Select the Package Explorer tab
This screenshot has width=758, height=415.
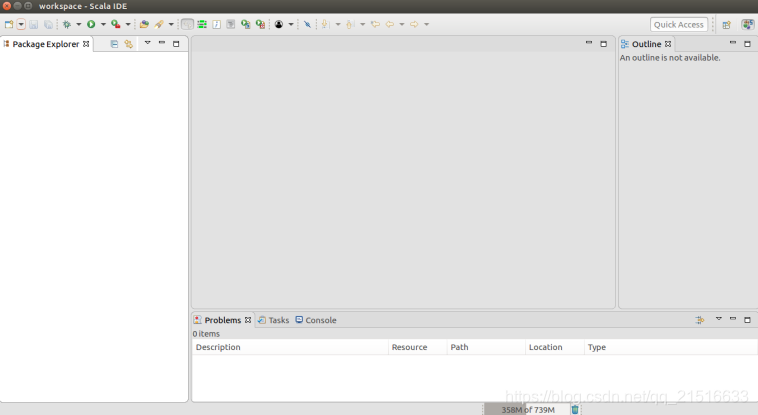pyautogui.click(x=45, y=44)
